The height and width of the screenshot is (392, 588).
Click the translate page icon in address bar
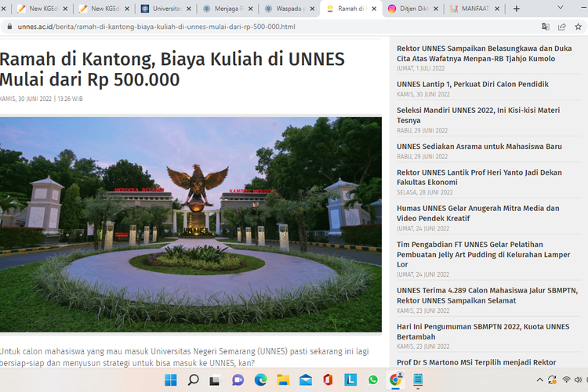point(546,26)
